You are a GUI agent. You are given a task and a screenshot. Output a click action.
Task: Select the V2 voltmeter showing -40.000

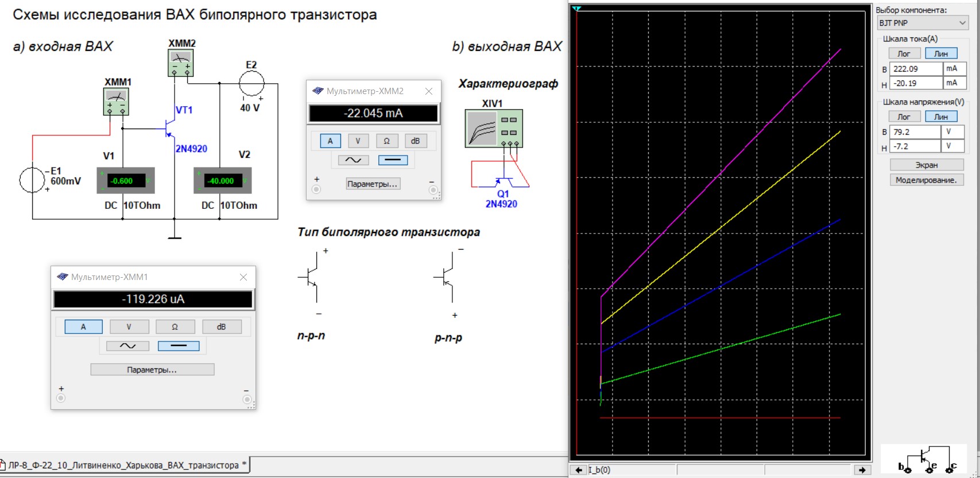click(223, 181)
